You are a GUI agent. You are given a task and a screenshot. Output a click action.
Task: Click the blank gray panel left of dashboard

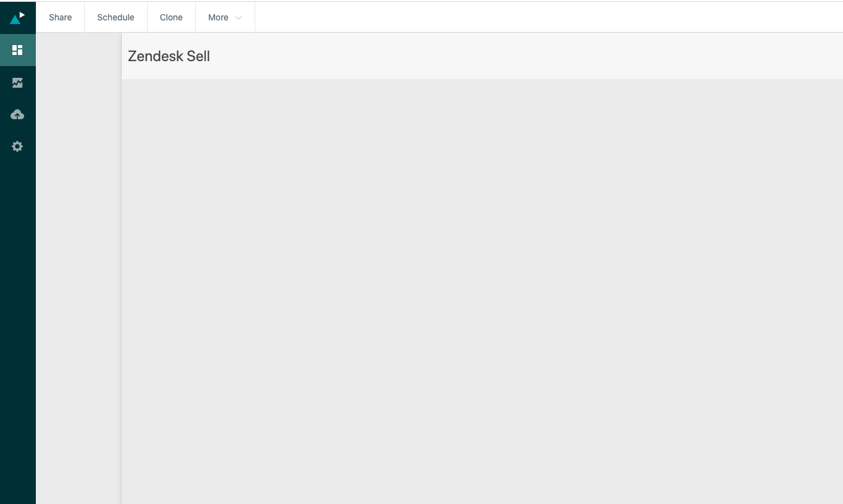pyautogui.click(x=78, y=247)
